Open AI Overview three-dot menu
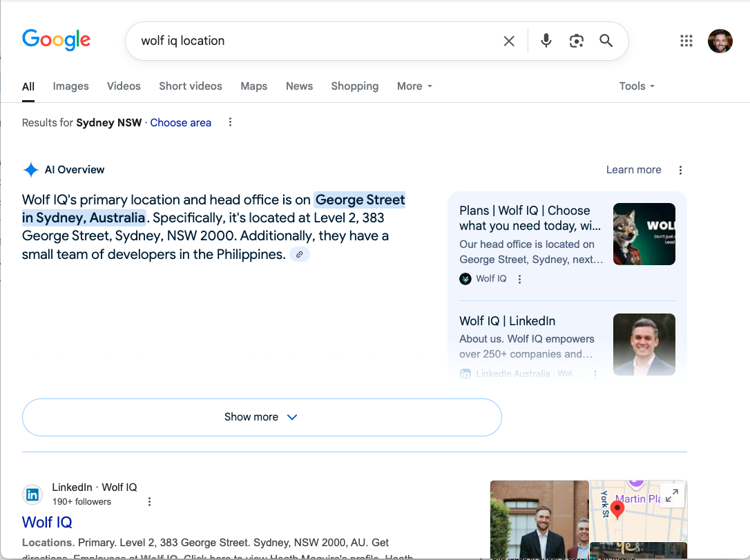750x560 pixels. 681,171
